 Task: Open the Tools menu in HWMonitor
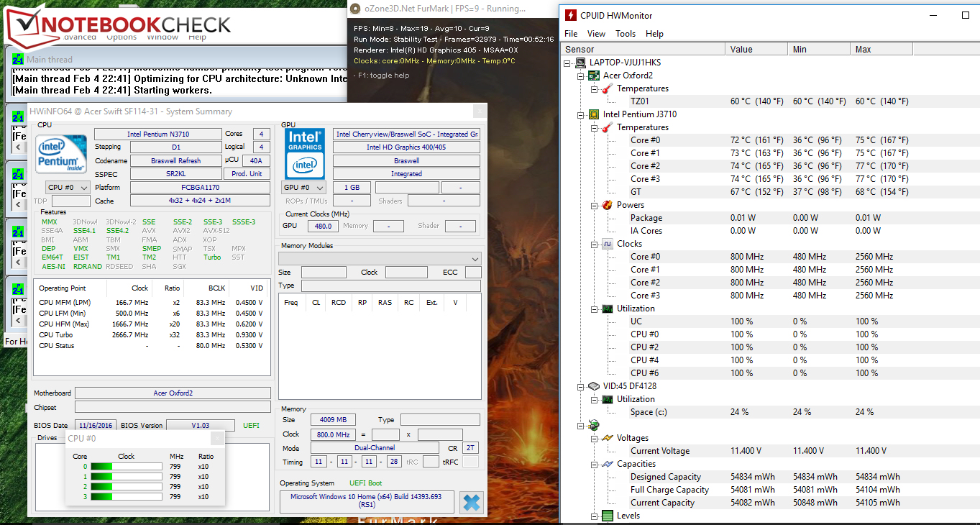625,34
